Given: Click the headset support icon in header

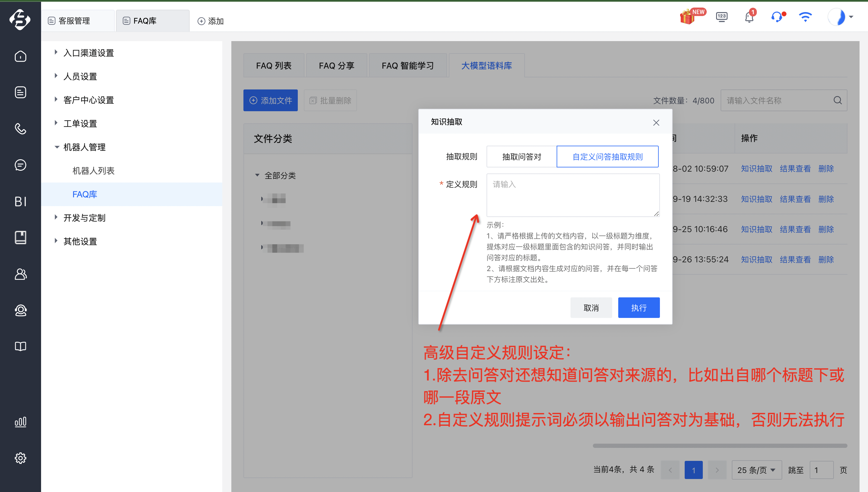Looking at the screenshot, I should (x=777, y=17).
